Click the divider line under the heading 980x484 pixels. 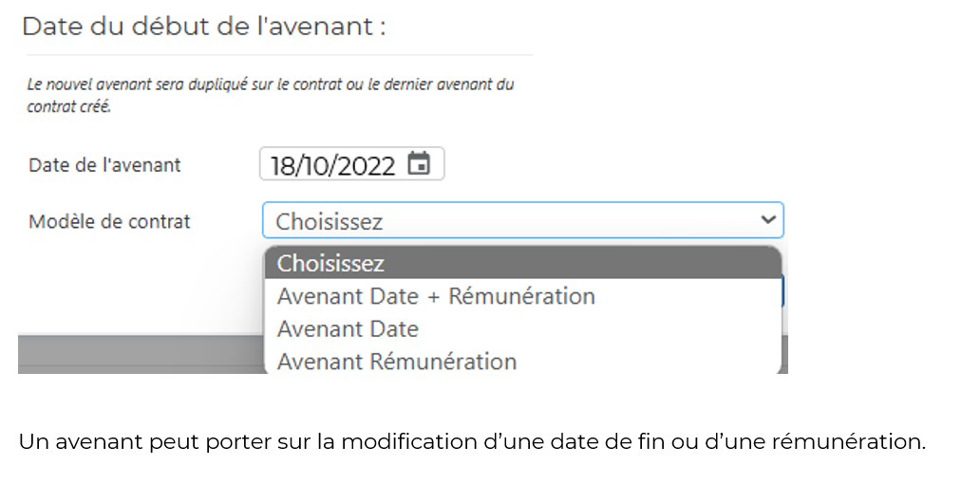tap(279, 55)
